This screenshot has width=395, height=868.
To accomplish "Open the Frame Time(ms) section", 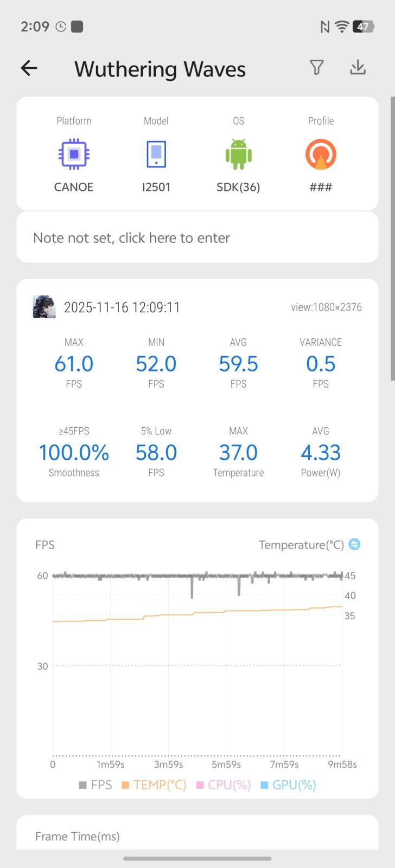I will point(78,836).
